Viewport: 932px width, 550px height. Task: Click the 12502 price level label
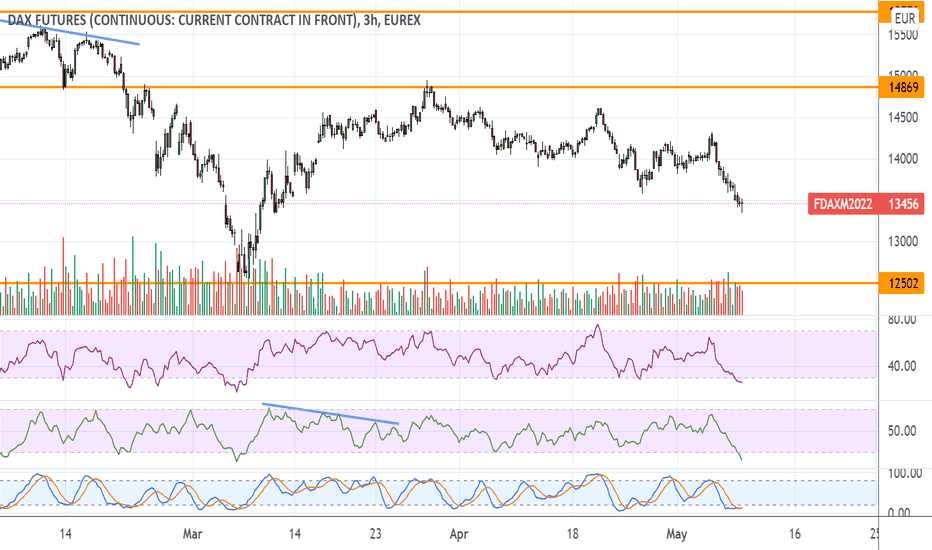[902, 284]
